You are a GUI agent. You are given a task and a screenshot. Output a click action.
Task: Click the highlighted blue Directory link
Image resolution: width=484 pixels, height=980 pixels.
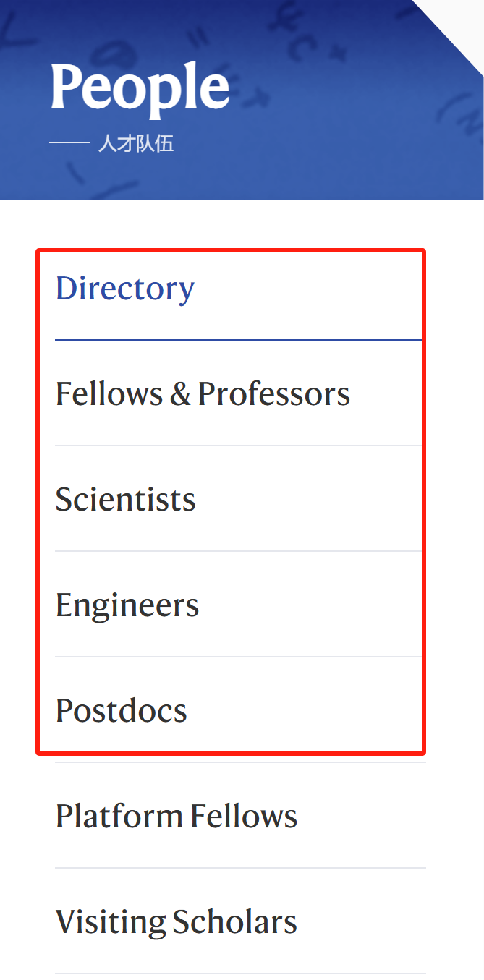pyautogui.click(x=125, y=289)
